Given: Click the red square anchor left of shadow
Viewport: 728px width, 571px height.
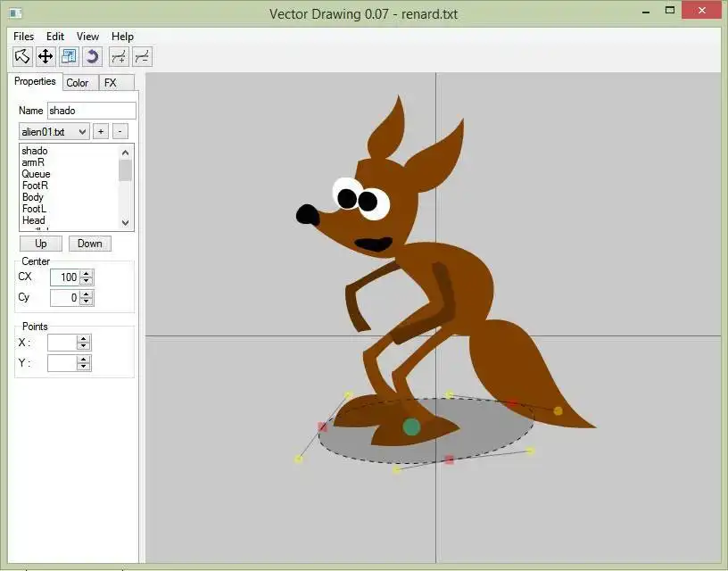Looking at the screenshot, I should pos(322,426).
